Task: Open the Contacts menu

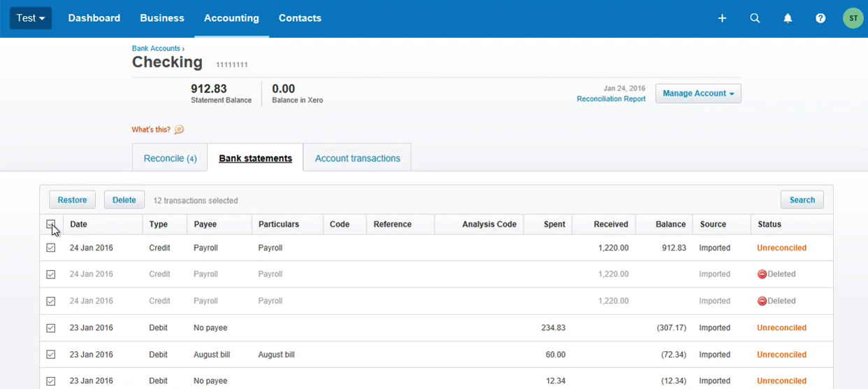Action: click(x=300, y=18)
